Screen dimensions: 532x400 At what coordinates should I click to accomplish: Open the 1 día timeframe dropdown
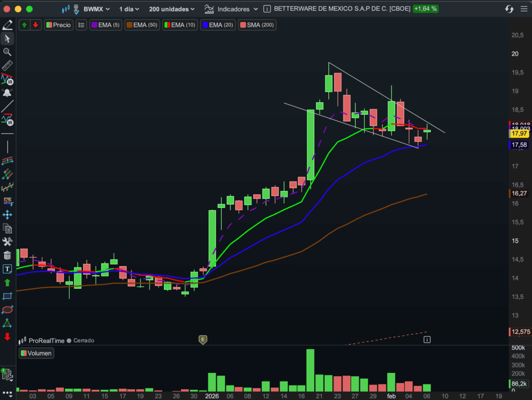coord(128,9)
